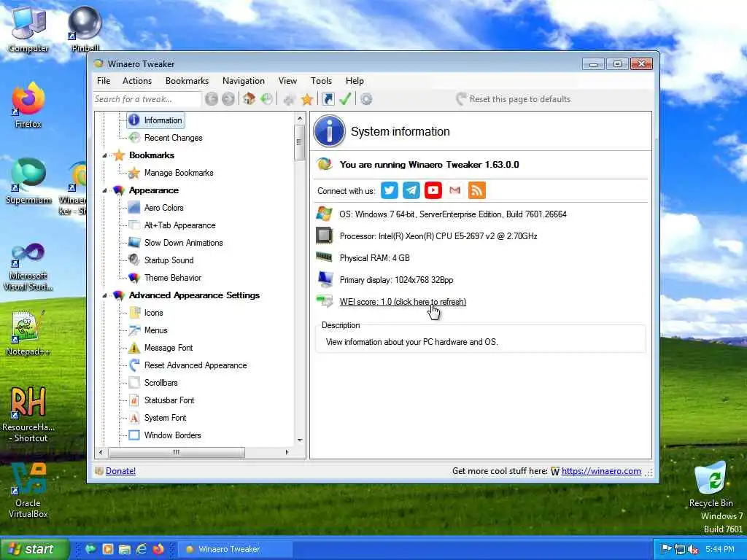Viewport: 747px width, 560px height.
Task: Select the Oracle VirtualBox desktop icon
Action: (x=28, y=491)
